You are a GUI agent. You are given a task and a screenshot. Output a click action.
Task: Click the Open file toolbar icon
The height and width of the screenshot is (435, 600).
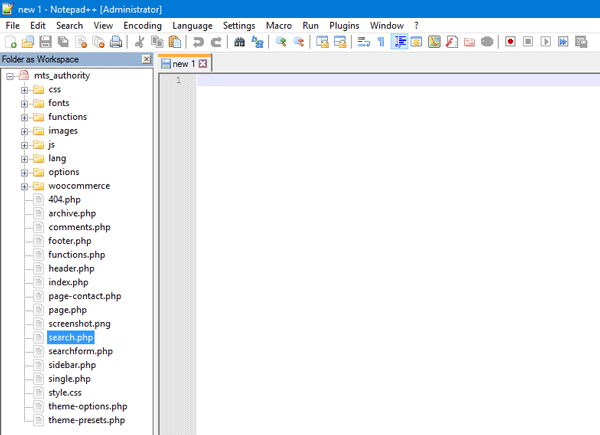point(28,42)
